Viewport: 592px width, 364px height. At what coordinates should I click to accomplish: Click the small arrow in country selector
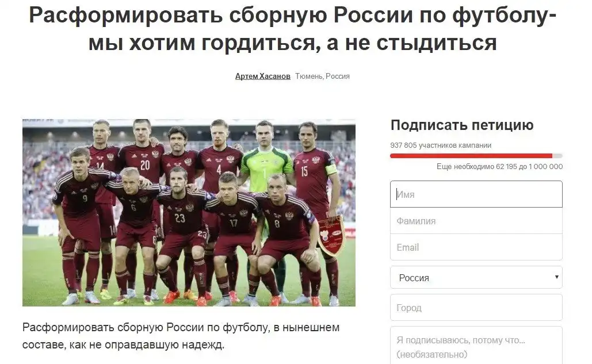tap(556, 277)
